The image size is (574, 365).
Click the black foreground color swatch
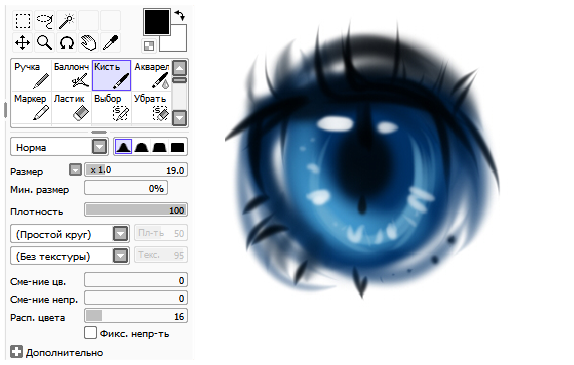coord(157,22)
